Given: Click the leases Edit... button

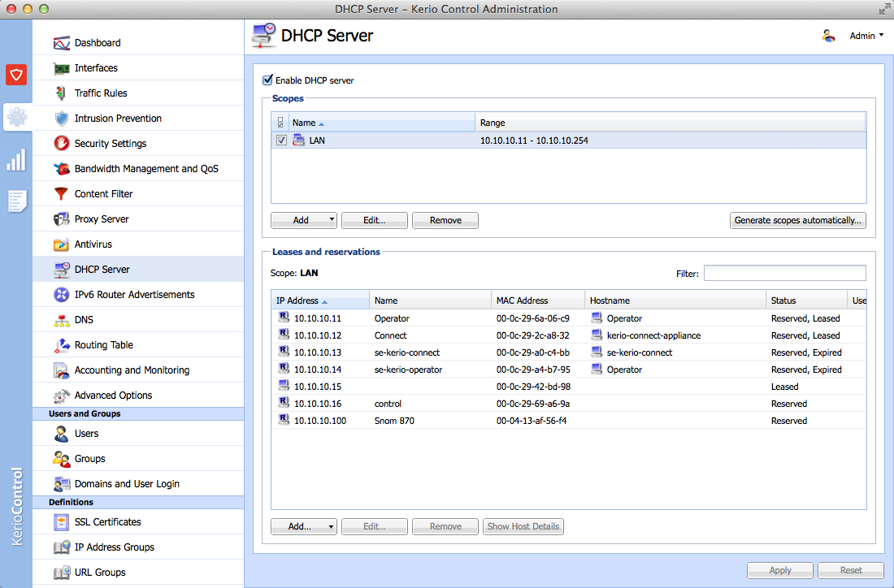Looking at the screenshot, I should (375, 526).
